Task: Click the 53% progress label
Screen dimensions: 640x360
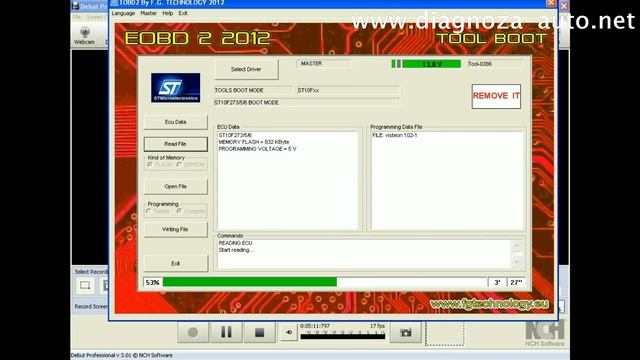Action: click(x=152, y=282)
